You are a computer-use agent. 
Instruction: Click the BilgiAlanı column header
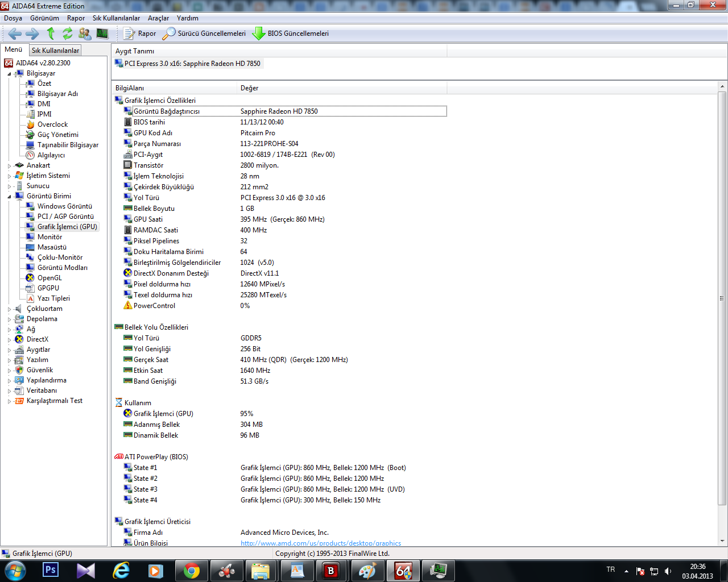click(175, 88)
